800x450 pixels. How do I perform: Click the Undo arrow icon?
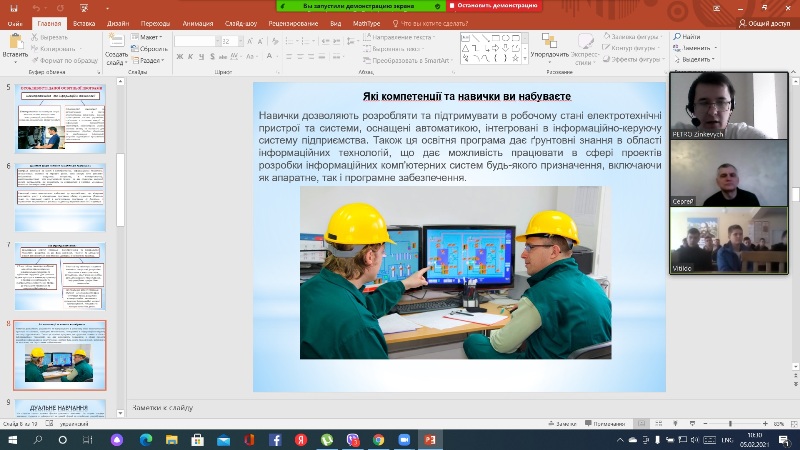(36, 8)
